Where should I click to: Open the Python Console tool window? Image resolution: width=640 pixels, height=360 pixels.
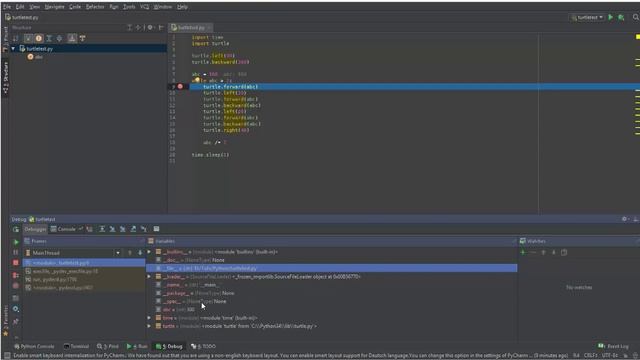click(x=34, y=346)
